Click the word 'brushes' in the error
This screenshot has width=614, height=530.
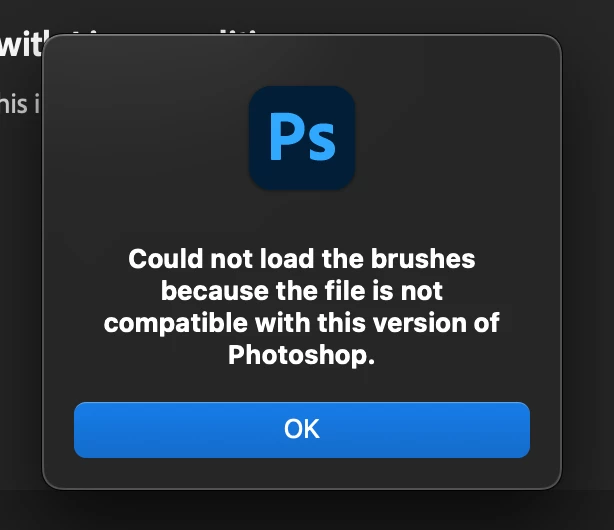[423, 259]
